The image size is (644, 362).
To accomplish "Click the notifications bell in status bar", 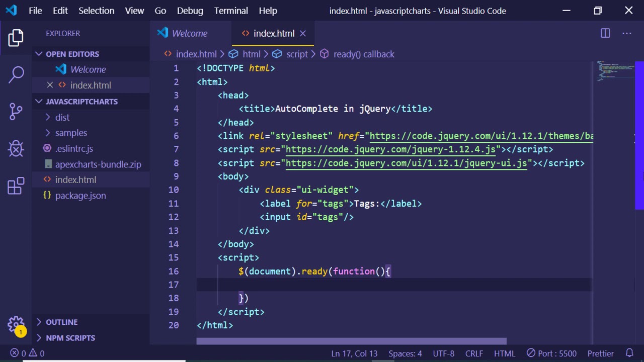I will tap(629, 353).
